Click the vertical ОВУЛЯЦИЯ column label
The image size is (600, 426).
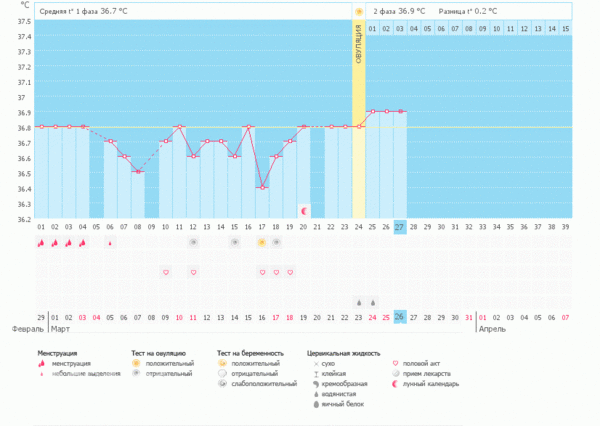coord(359,45)
